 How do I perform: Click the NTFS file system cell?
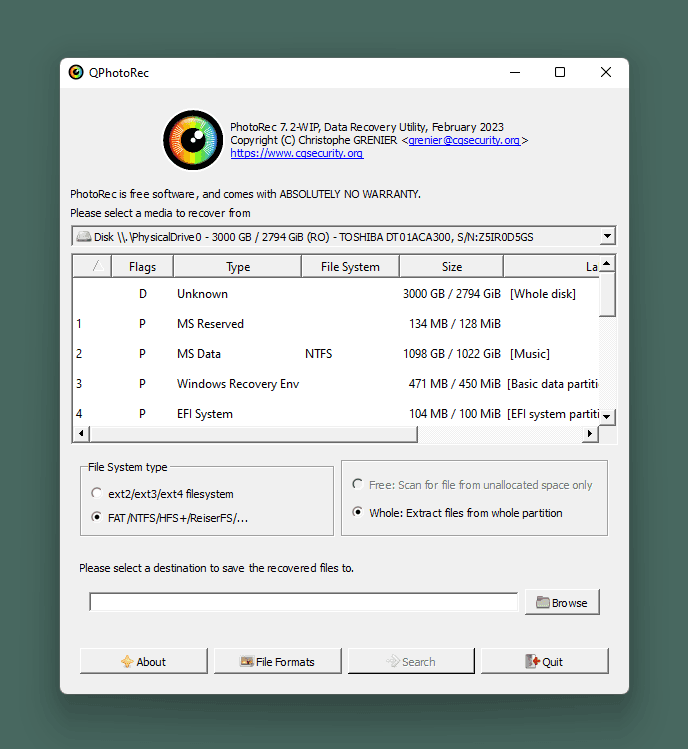tap(319, 354)
